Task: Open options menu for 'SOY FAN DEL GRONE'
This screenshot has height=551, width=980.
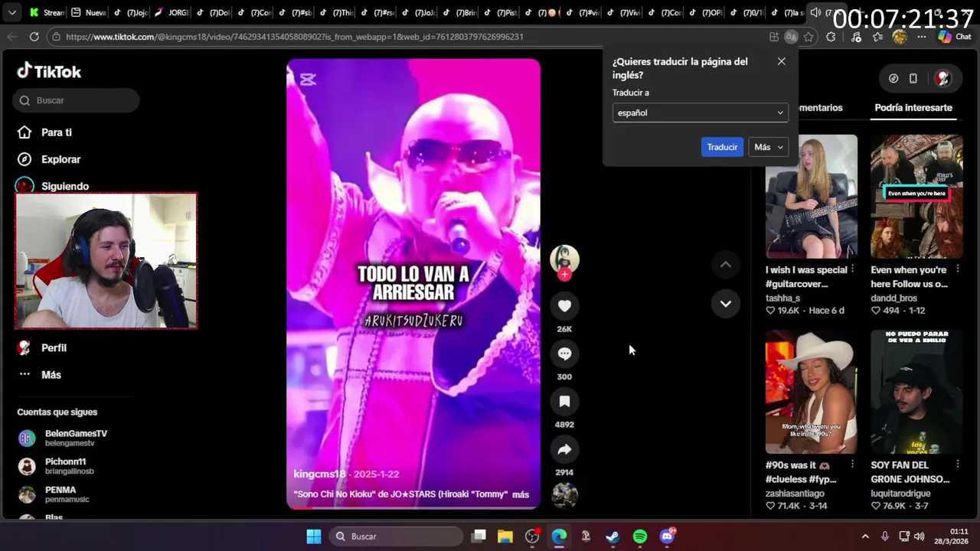Action: tap(958, 465)
